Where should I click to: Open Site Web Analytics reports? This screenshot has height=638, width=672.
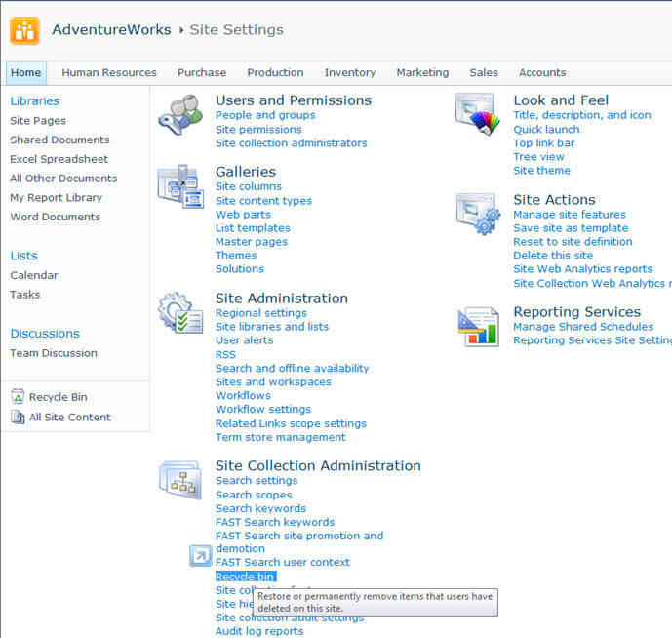coord(583,269)
